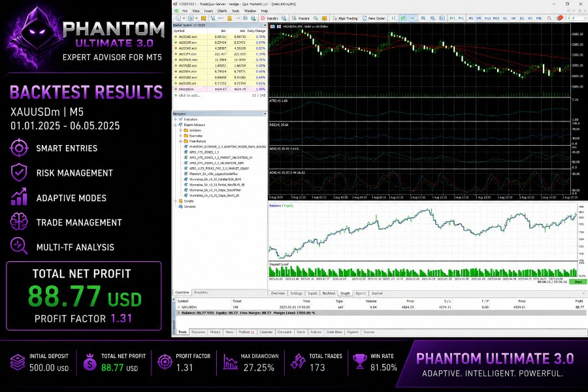
Task: Click the Indicators icon in Navigator
Action: pos(180,120)
